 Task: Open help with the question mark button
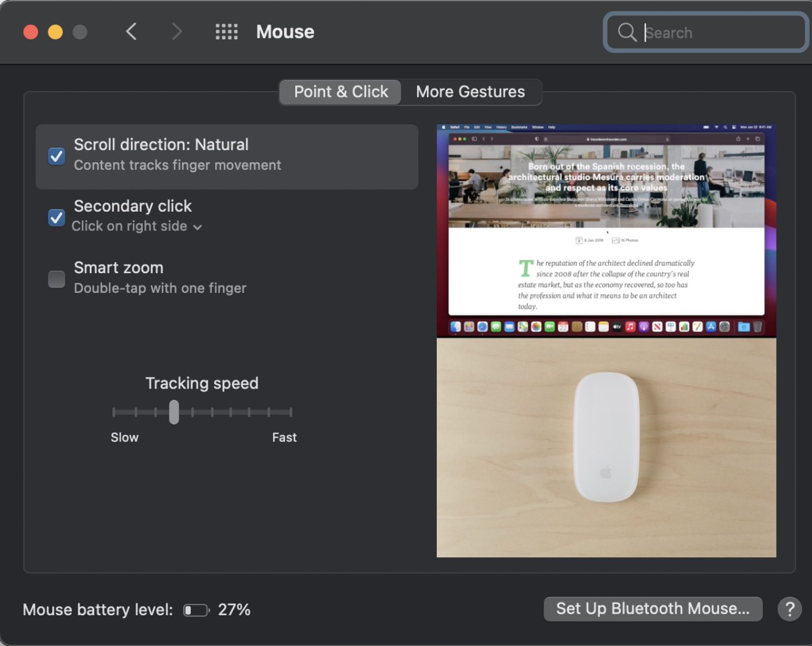(789, 609)
